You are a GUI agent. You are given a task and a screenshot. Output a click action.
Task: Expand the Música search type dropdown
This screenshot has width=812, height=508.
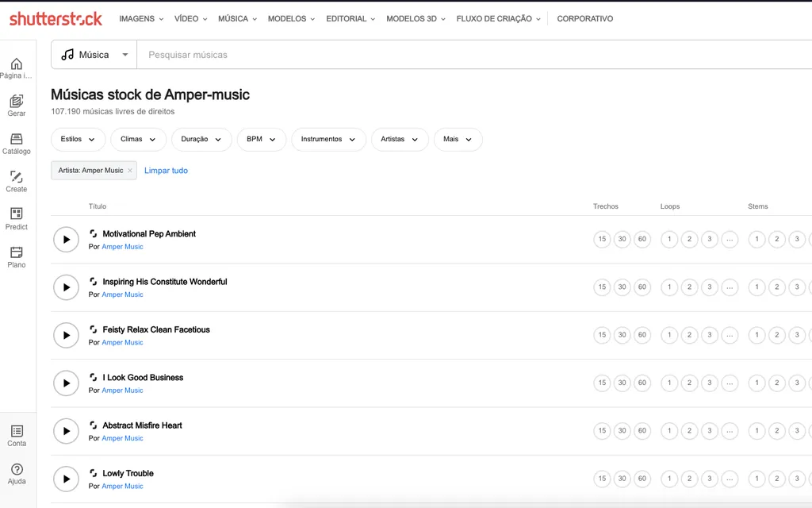point(94,55)
